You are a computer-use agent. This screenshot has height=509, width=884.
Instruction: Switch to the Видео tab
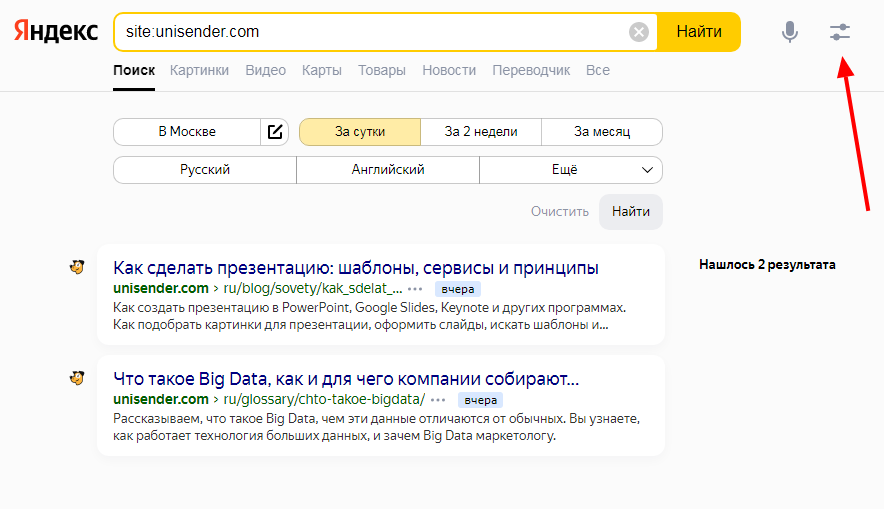(266, 70)
